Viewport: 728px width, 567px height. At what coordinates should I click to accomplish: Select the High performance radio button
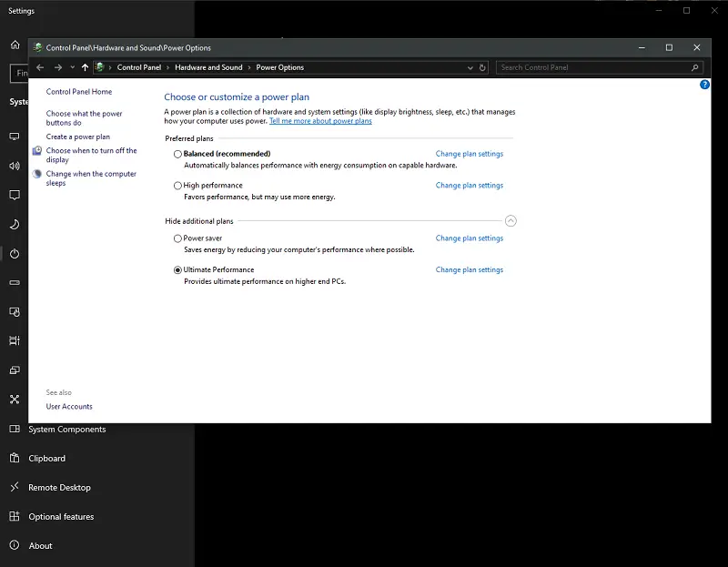(177, 186)
